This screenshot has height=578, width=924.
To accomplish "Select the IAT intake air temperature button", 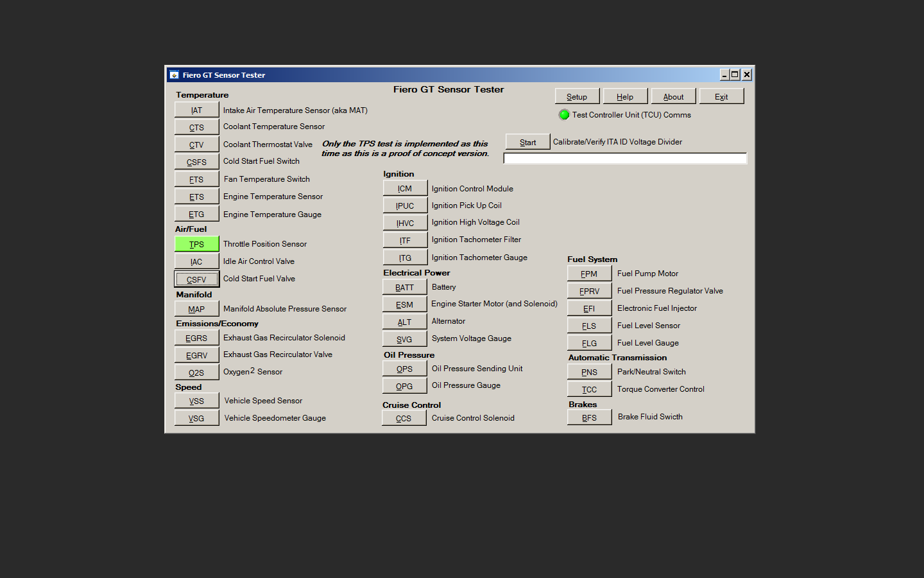I will (196, 110).
